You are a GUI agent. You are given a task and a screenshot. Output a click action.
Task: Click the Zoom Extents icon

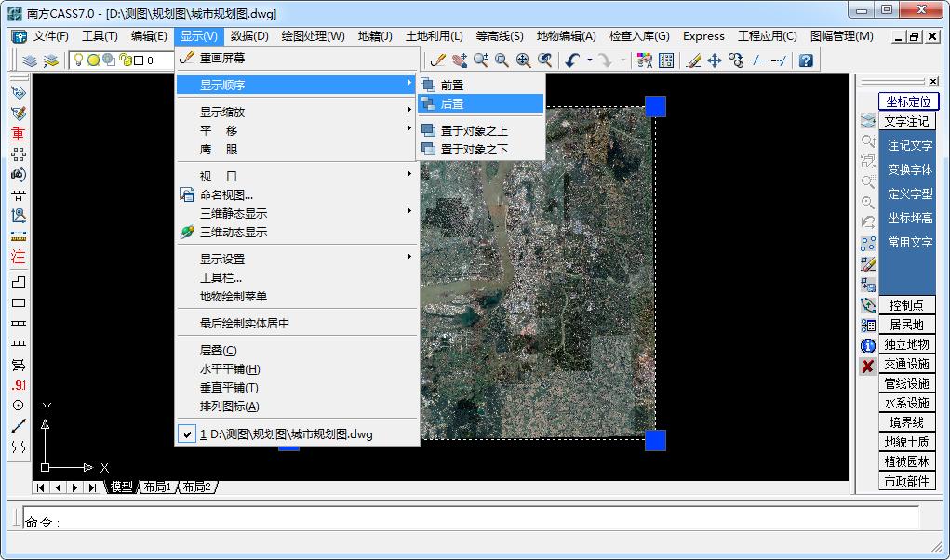click(x=524, y=62)
